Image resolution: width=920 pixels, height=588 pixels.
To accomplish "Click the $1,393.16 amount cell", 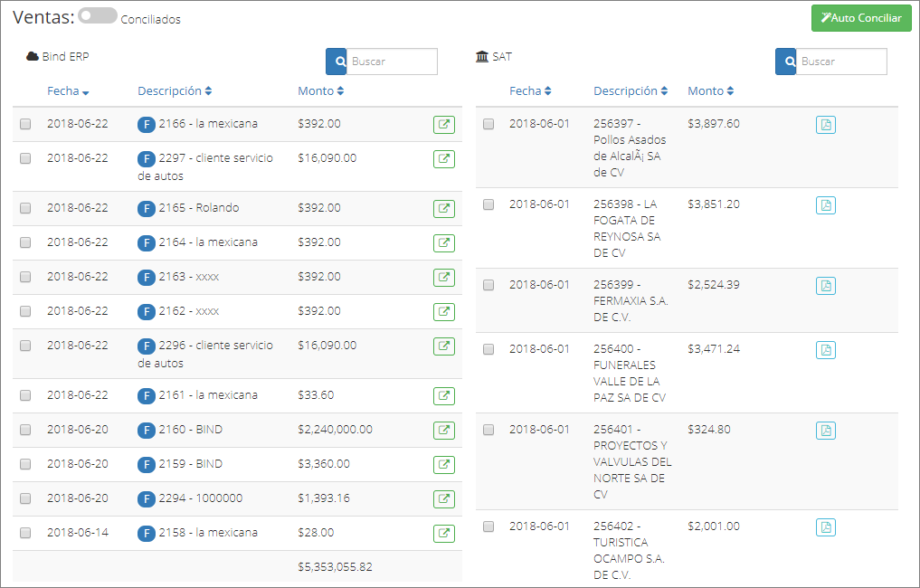I will (x=324, y=498).
